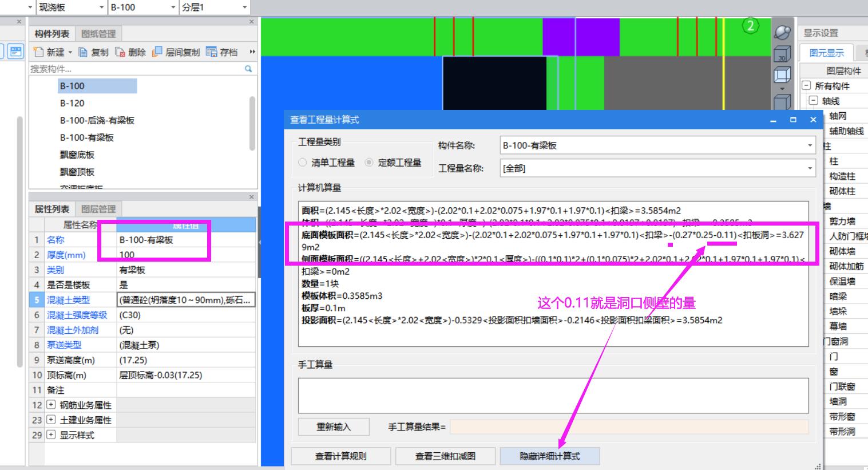The image size is (868, 470).
Task: Open the 构件名称 dropdown showing B-100-有梁板
Action: click(810, 145)
